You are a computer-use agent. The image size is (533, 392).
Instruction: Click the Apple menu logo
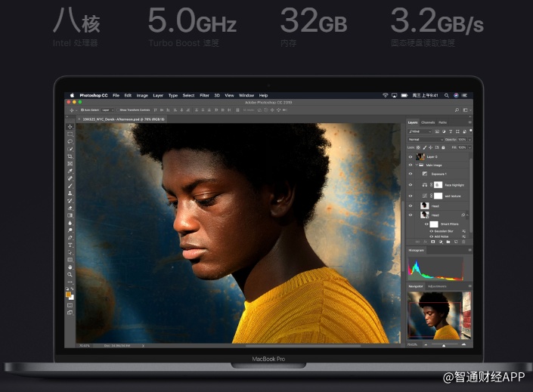click(x=73, y=95)
